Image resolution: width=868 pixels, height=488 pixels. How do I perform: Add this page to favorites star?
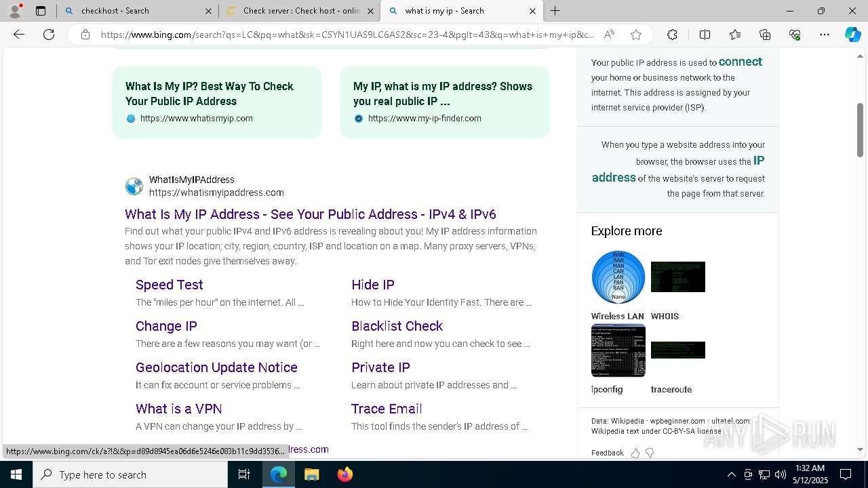(635, 35)
